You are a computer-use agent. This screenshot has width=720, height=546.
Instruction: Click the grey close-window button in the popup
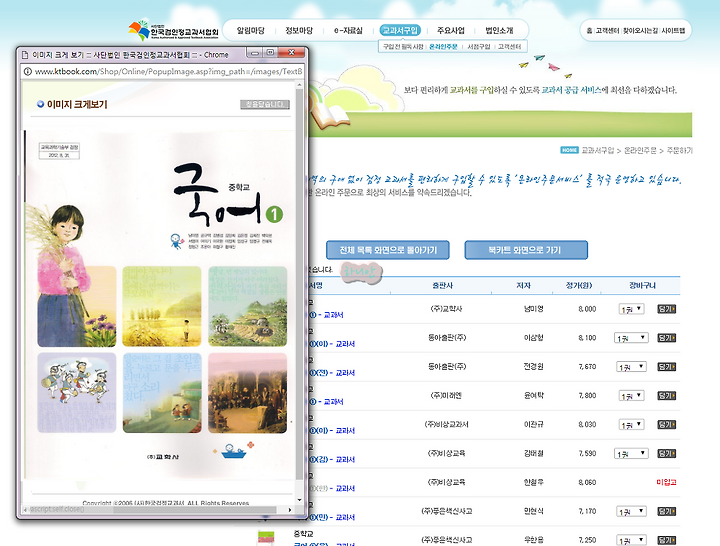point(265,105)
